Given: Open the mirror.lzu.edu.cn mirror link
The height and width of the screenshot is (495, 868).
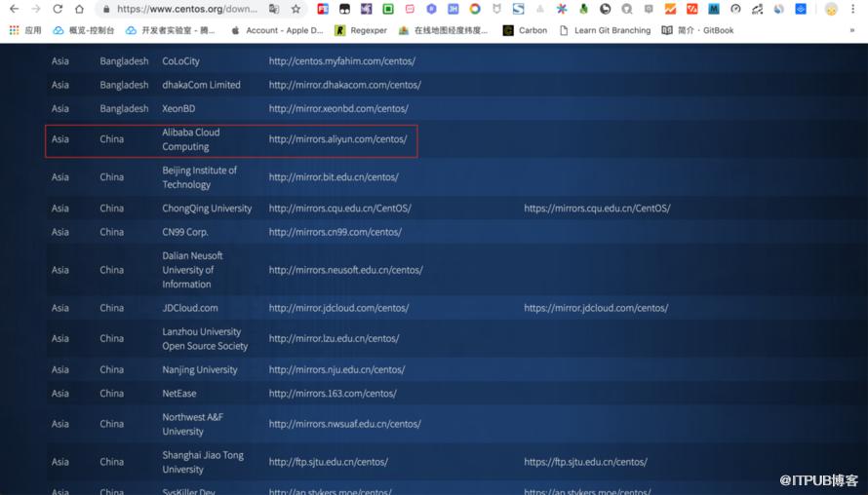Looking at the screenshot, I should tap(334, 338).
